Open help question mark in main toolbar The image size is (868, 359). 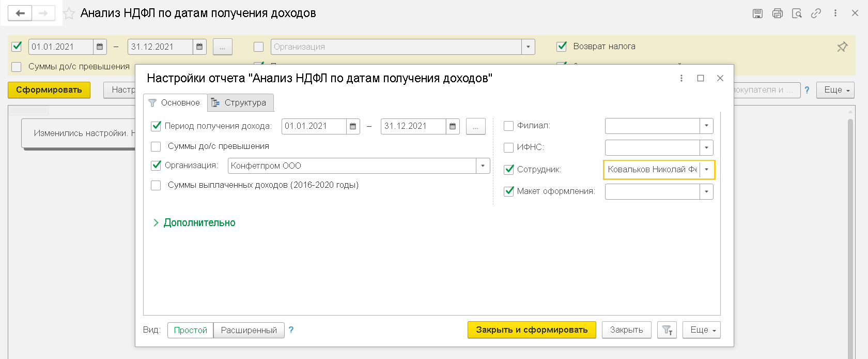807,90
